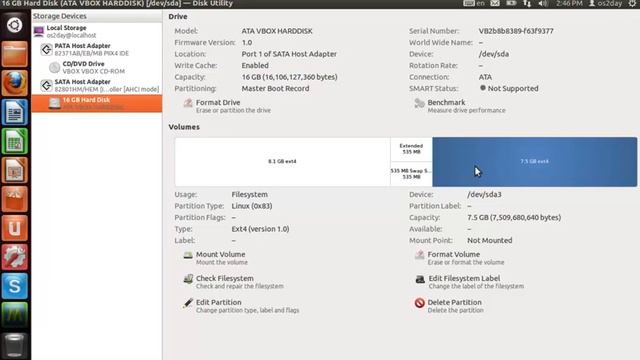This screenshot has height=360, width=640.
Task: Click the Ext4 (version 1.0) type value
Action: click(x=260, y=229)
